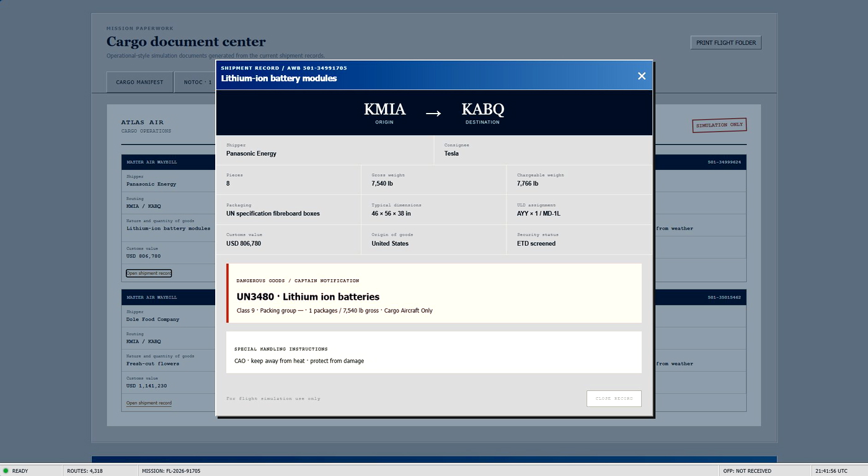Click the dialog title Lithium-ion battery modules
This screenshot has height=476, width=868.
[x=279, y=78]
